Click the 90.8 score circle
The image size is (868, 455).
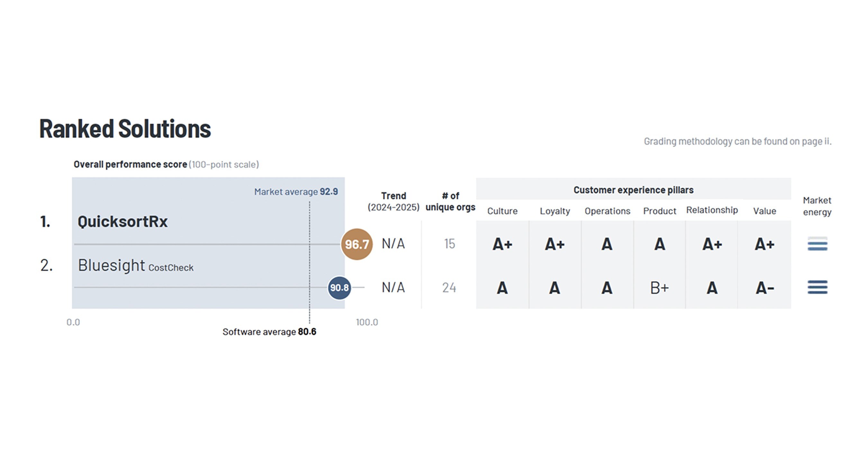coord(339,288)
